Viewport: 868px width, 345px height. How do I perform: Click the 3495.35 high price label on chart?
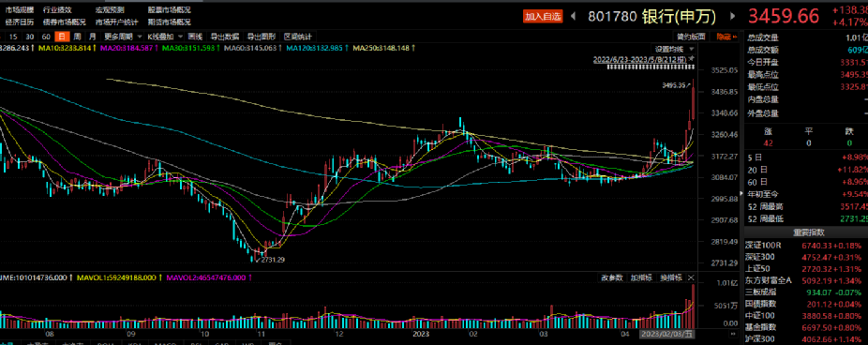(x=674, y=85)
